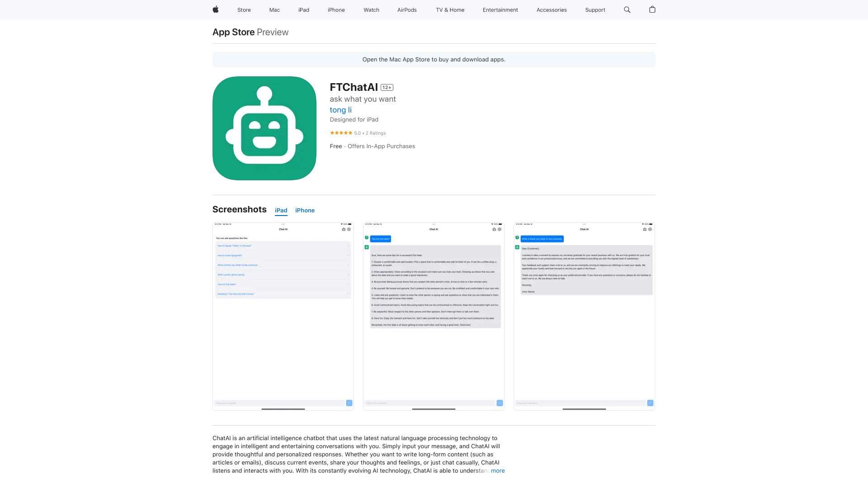This screenshot has width=868, height=488.
Task: Open TV & Home
Action: coord(450,9)
